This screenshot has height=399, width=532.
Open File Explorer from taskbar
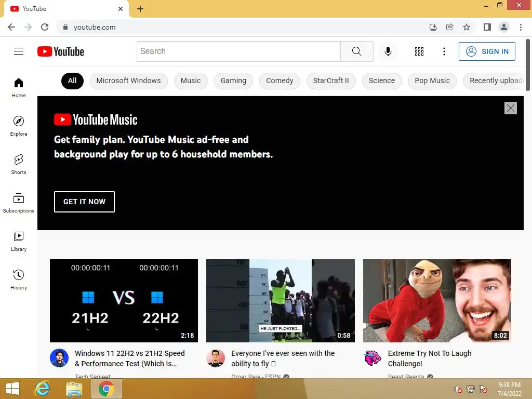[74, 389]
